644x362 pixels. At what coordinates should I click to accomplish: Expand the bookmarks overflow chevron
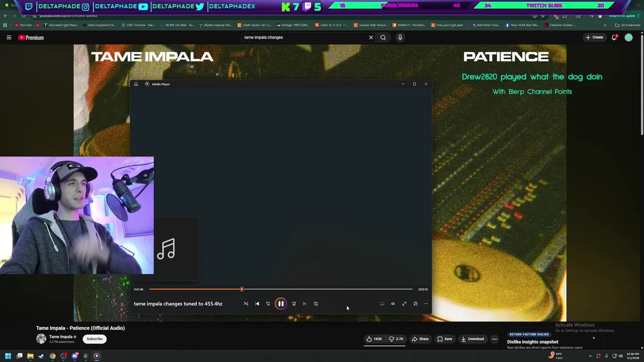[605, 25]
